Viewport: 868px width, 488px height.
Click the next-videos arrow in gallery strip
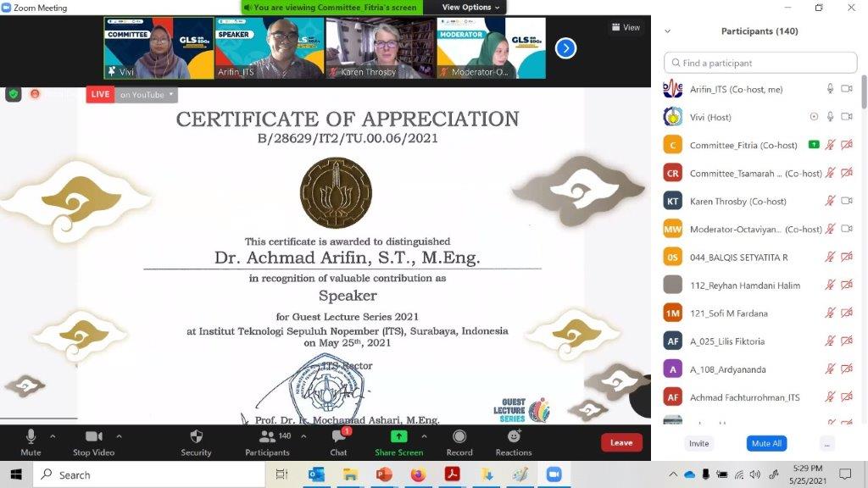(565, 48)
